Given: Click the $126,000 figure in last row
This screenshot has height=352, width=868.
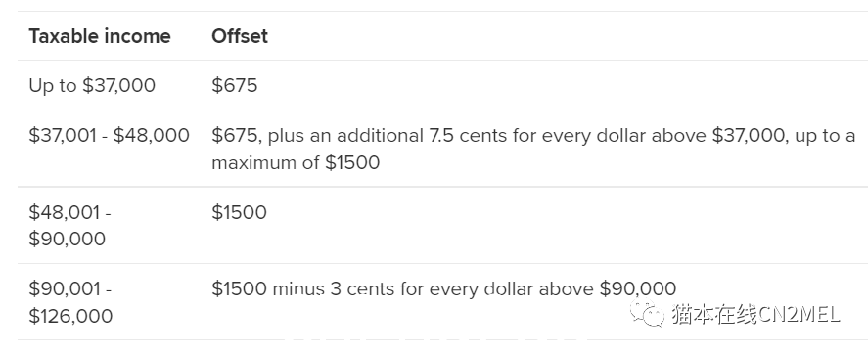Looking at the screenshot, I should pyautogui.click(x=70, y=316).
